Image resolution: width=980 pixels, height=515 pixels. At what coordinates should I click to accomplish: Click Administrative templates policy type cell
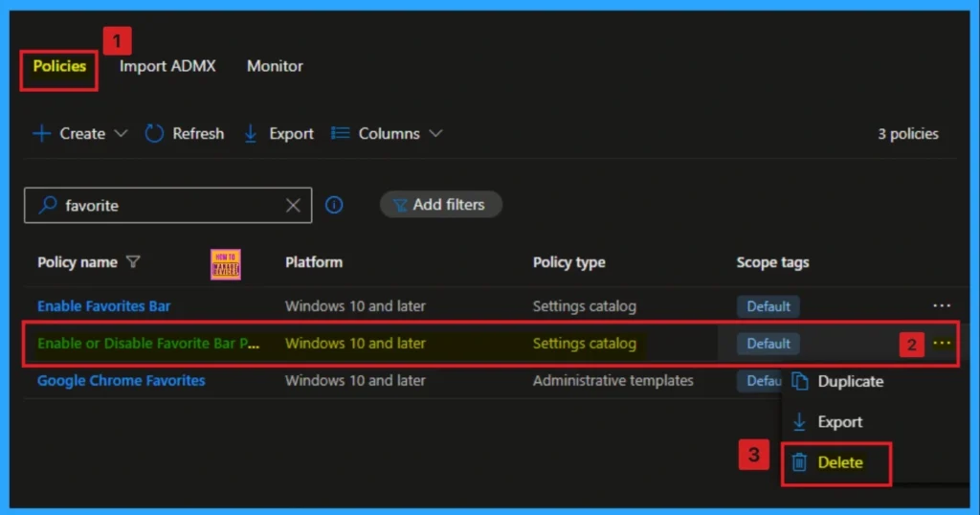pyautogui.click(x=613, y=381)
